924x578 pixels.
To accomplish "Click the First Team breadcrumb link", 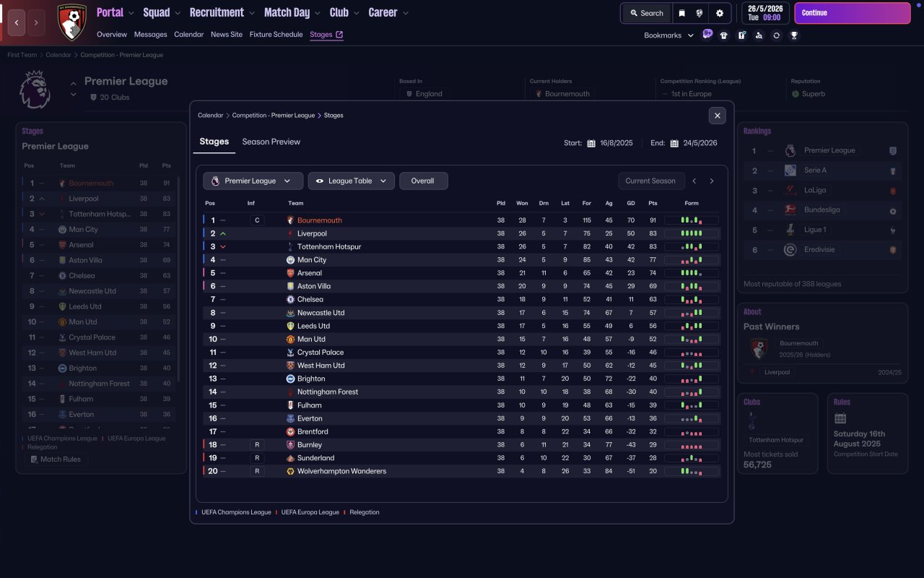I will [22, 55].
